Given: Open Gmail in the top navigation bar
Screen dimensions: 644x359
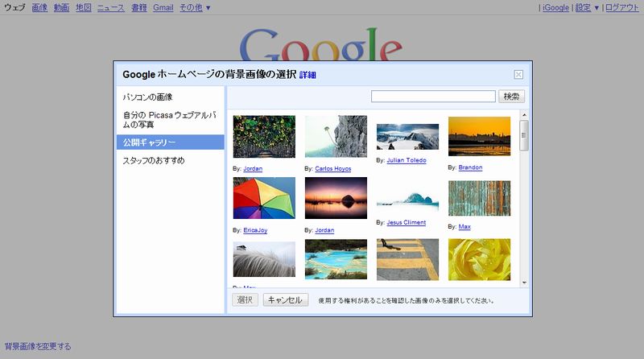Looking at the screenshot, I should pos(163,7).
